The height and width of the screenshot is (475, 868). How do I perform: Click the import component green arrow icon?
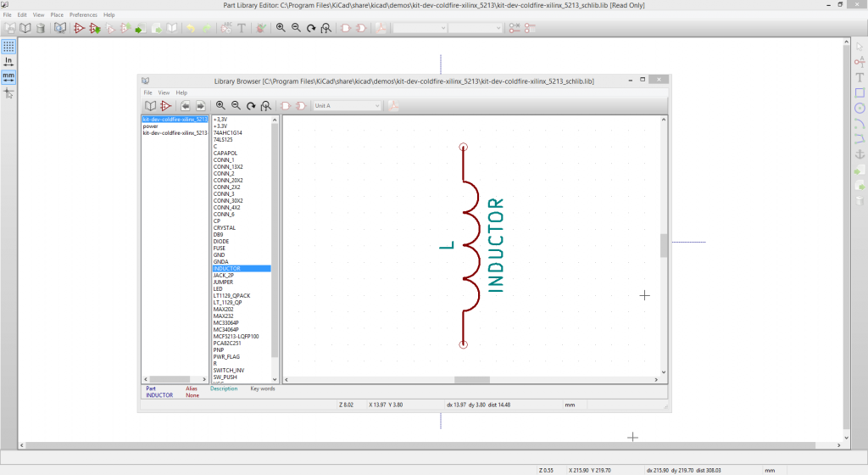(141, 28)
